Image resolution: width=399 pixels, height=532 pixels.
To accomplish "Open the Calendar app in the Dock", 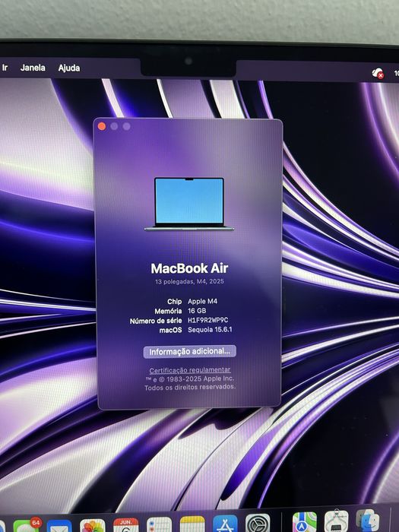I will pyautogui.click(x=125, y=525).
